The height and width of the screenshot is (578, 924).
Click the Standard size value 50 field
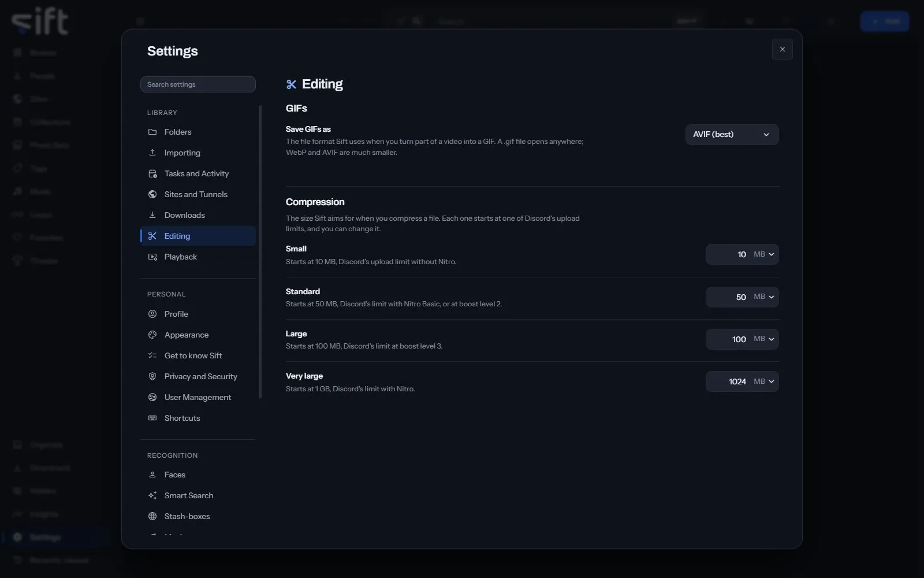coord(729,297)
